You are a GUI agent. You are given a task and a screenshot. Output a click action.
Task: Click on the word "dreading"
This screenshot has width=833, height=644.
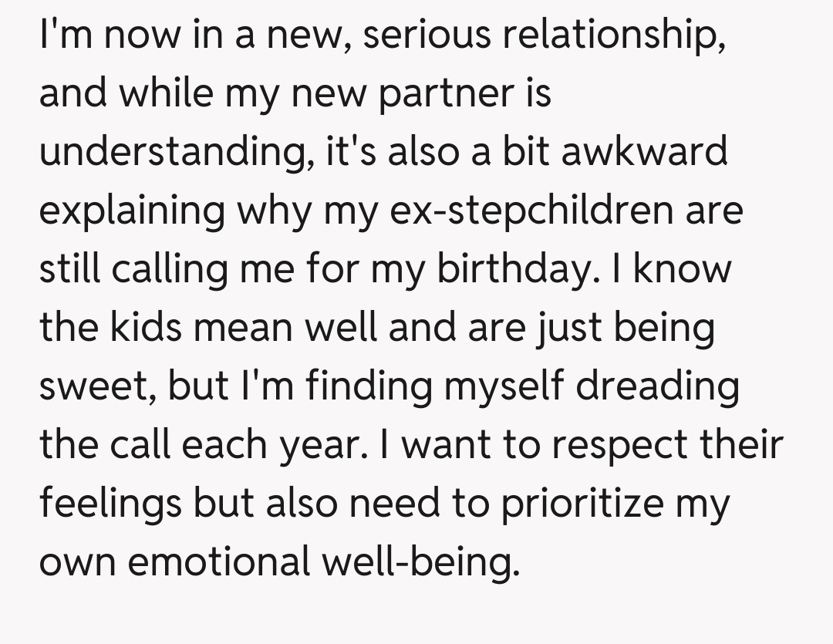658,387
